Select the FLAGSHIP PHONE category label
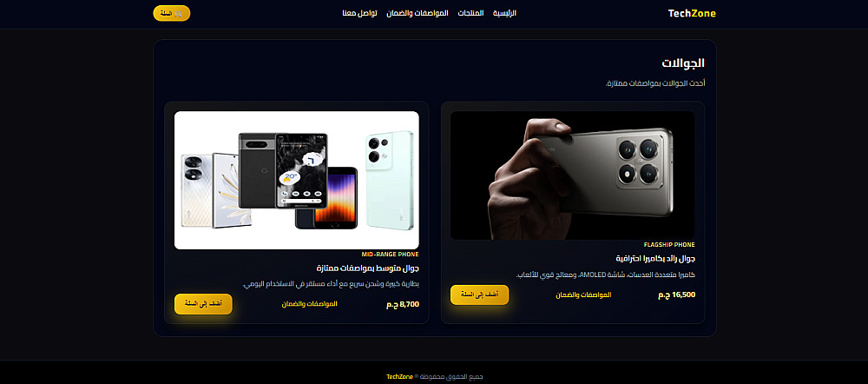The width and height of the screenshot is (868, 384). coord(669,244)
